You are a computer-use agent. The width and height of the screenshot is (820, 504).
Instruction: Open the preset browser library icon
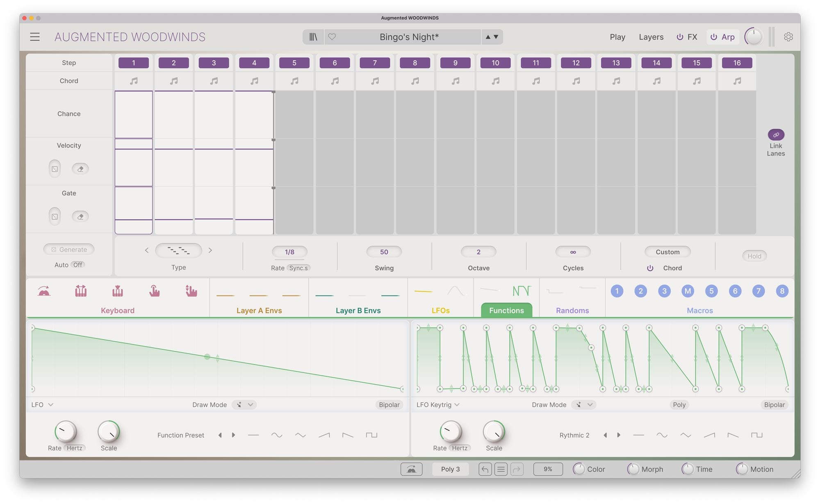[313, 37]
